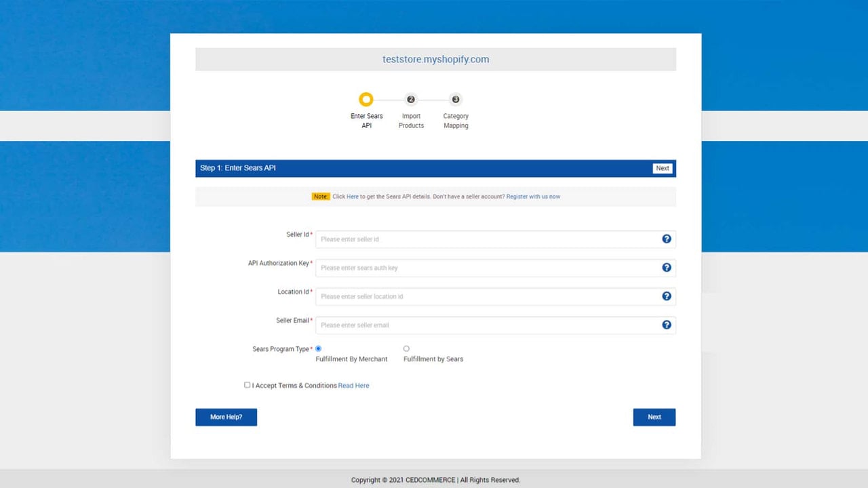Click the Location Id input field
Viewport: 868px width, 488px height.
[x=496, y=296]
